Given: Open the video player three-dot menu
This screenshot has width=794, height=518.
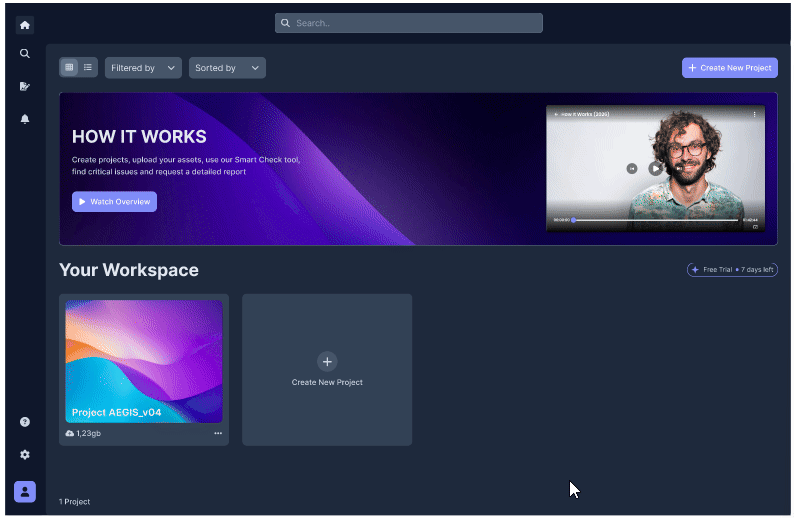Looking at the screenshot, I should pyautogui.click(x=754, y=114).
